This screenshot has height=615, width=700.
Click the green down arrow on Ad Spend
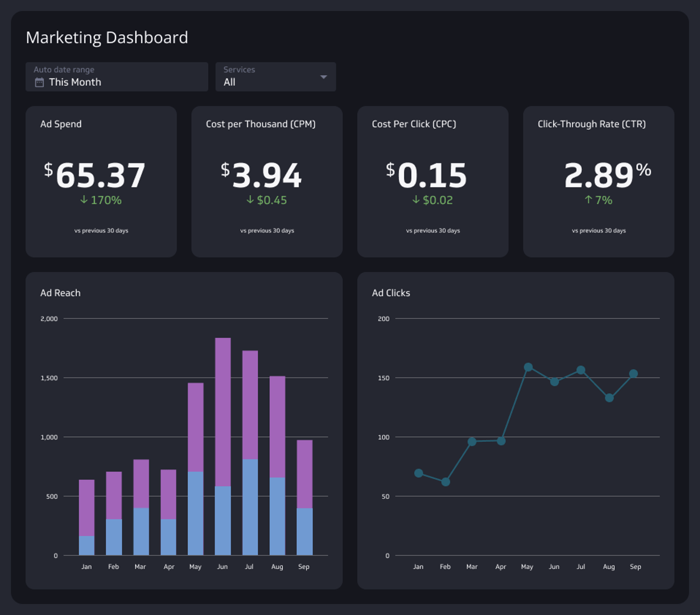click(x=83, y=200)
